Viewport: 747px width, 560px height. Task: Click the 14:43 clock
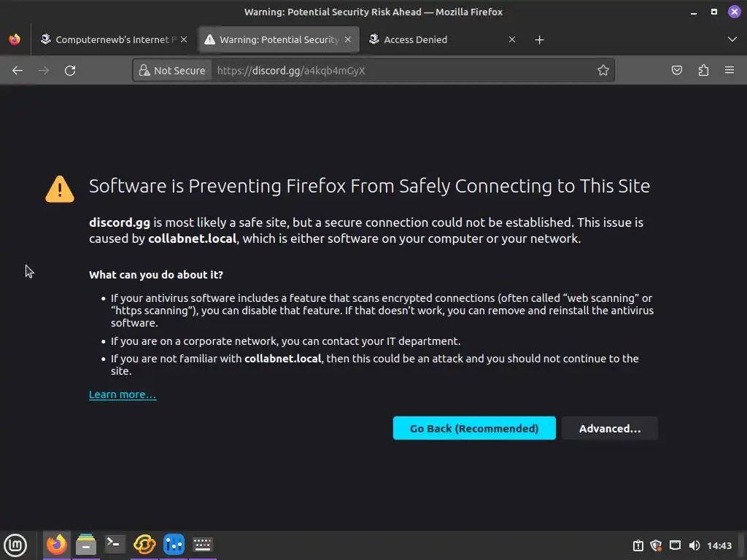719,545
